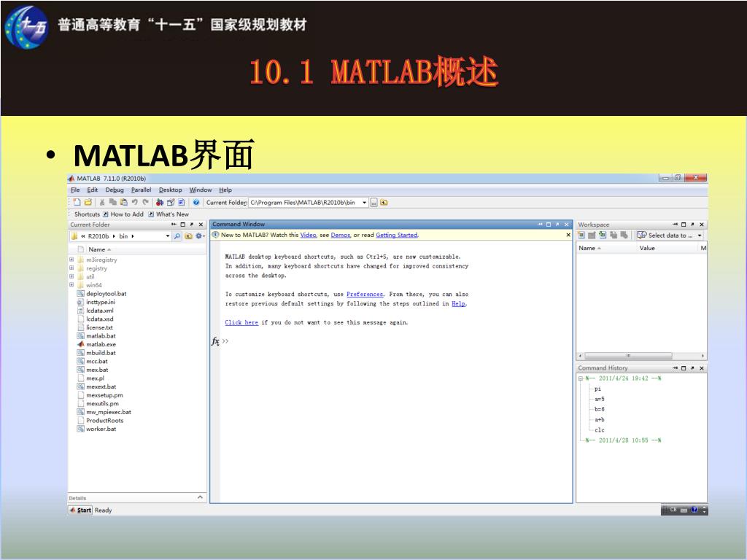Click the Redo arrow toolbar icon
Image resolution: width=747 pixels, height=560 pixels.
click(145, 203)
